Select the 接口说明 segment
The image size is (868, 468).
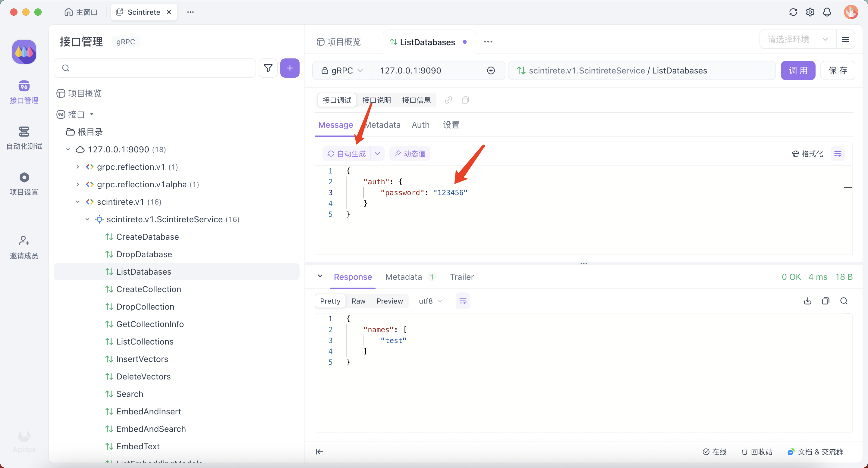click(x=376, y=100)
